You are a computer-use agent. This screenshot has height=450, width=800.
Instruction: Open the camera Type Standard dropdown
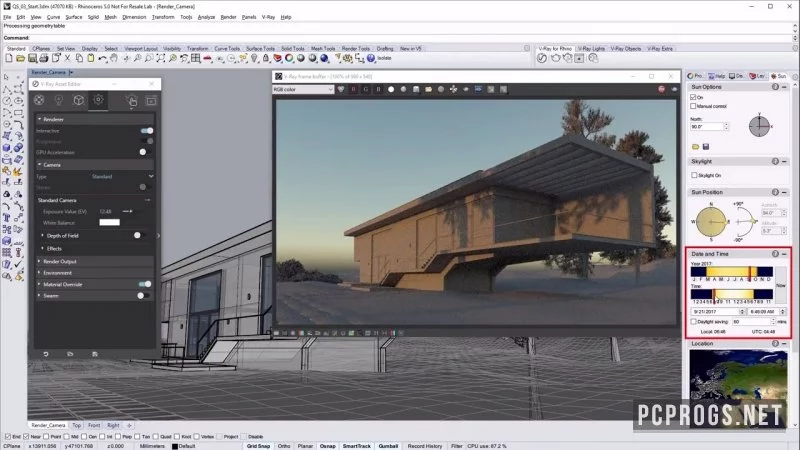click(122, 176)
